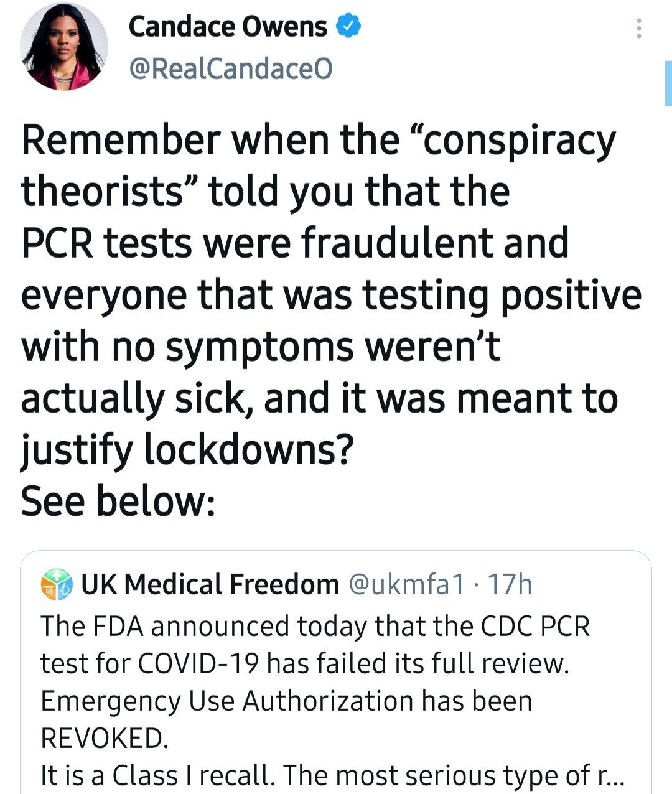Screen dimensions: 672x794
Task: Tap the UK Medical Freedom avatar icon
Action: (58, 585)
